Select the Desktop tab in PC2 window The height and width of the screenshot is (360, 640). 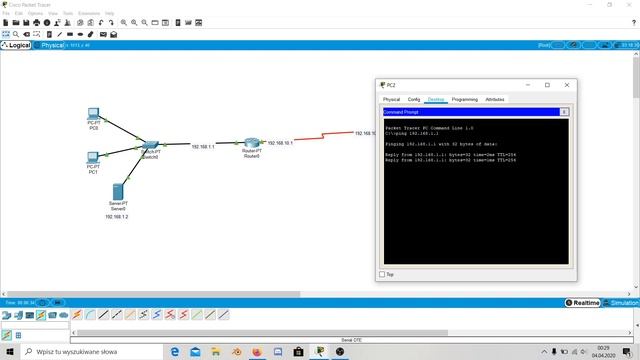[x=436, y=100]
